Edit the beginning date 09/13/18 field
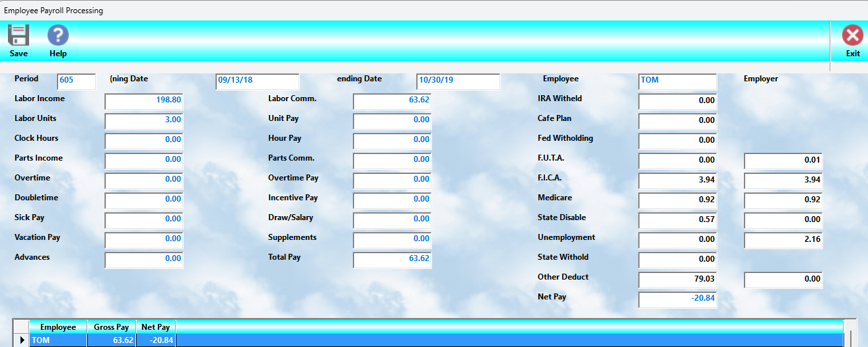Screen dimensions: 868x347 258,81
